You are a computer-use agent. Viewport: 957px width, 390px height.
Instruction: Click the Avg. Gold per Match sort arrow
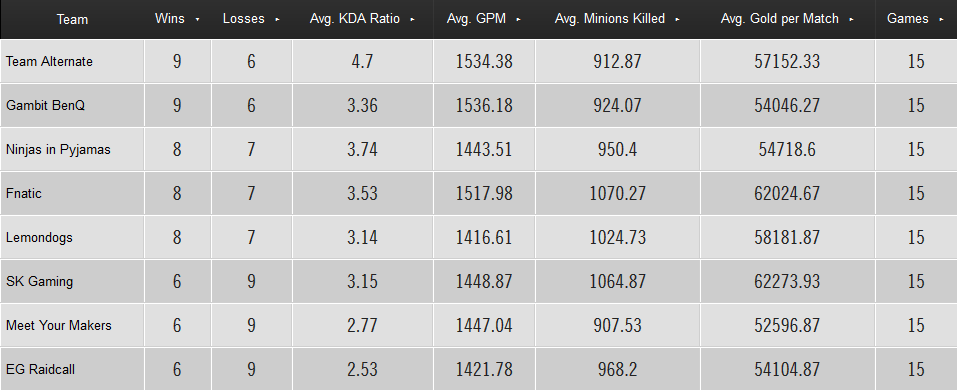(x=851, y=20)
